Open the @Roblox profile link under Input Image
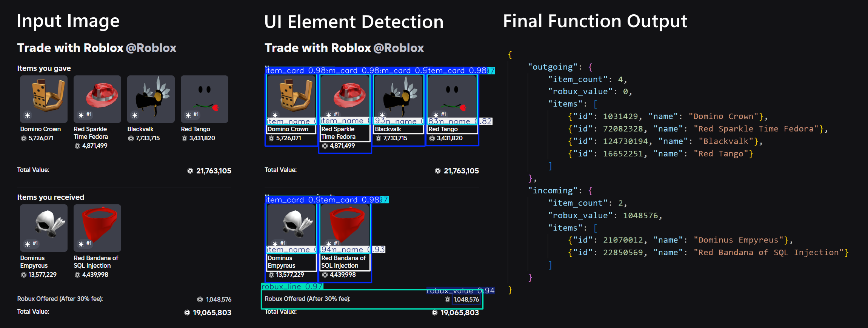The height and width of the screenshot is (328, 868). click(x=151, y=48)
